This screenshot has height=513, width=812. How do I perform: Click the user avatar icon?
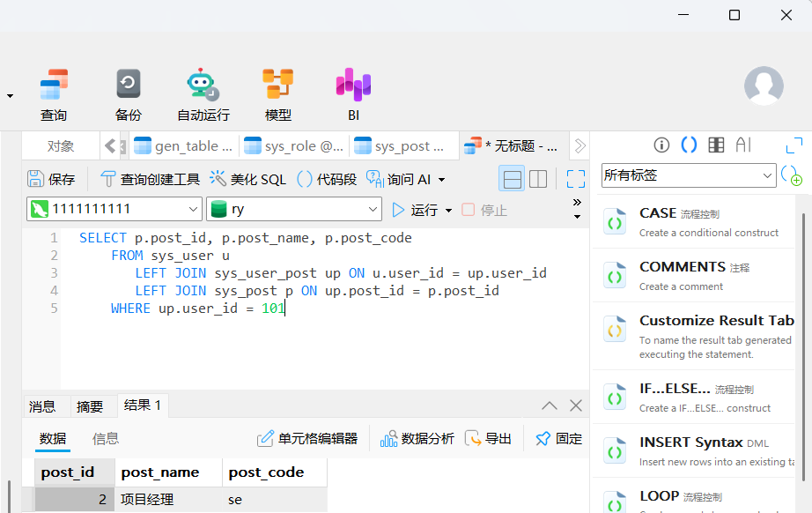[x=764, y=85]
